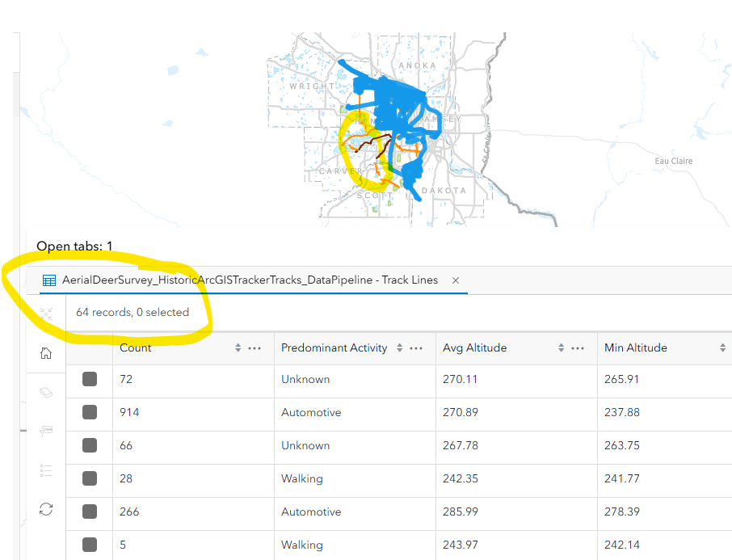The height and width of the screenshot is (560, 732).
Task: Select the checkbox on the 914 Automotive row
Action: [90, 412]
